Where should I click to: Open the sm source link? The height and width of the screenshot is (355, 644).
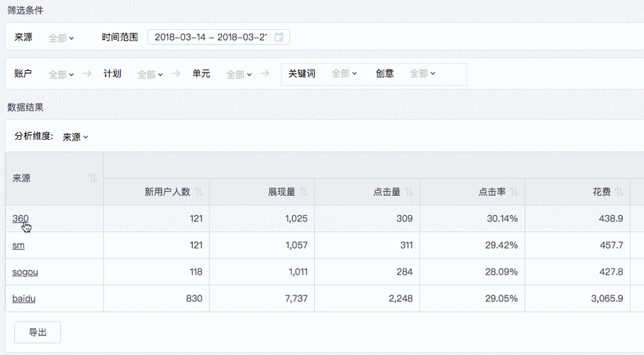[x=18, y=245]
